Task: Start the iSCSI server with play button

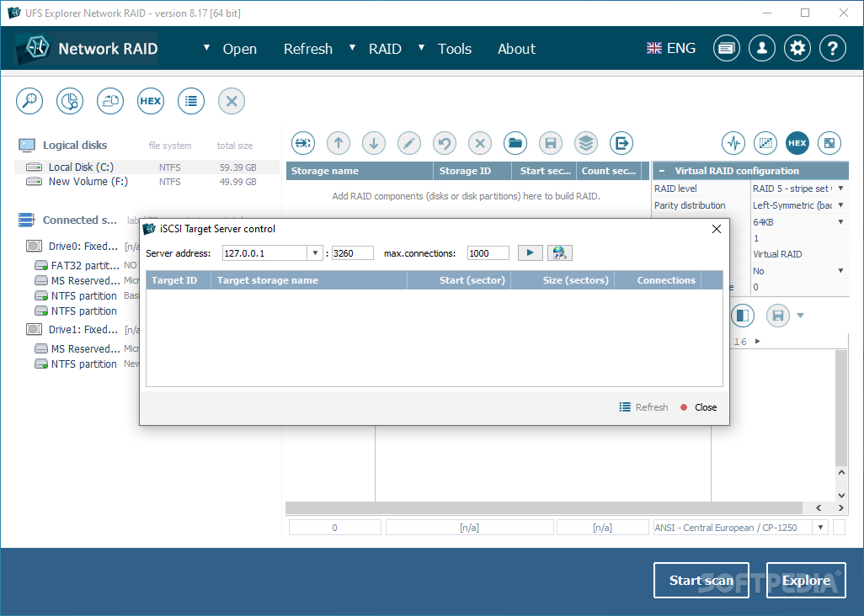Action: (530, 252)
